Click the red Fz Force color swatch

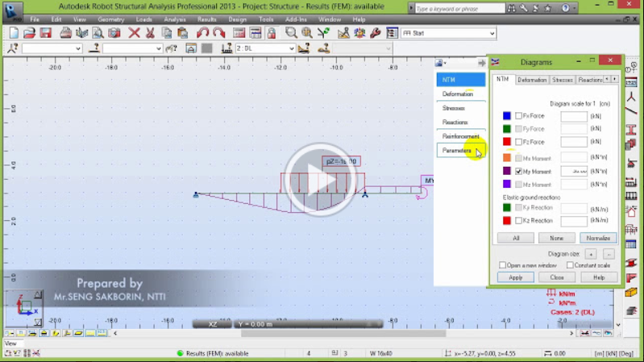[x=507, y=142]
